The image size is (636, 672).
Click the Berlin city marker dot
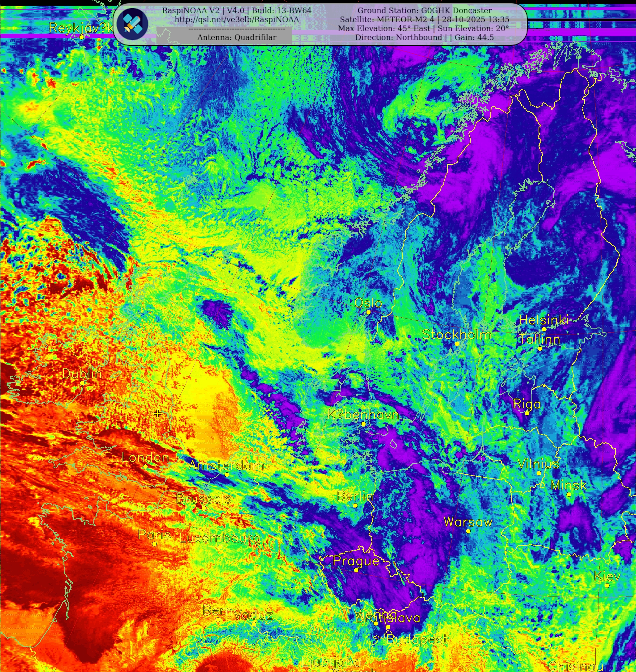point(355,505)
